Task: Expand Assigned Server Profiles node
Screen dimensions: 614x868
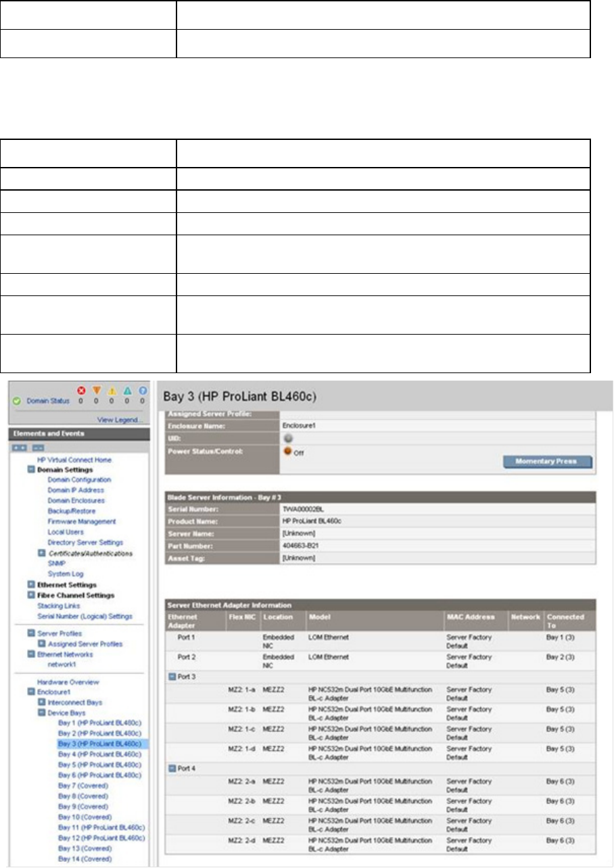Action: tap(41, 644)
